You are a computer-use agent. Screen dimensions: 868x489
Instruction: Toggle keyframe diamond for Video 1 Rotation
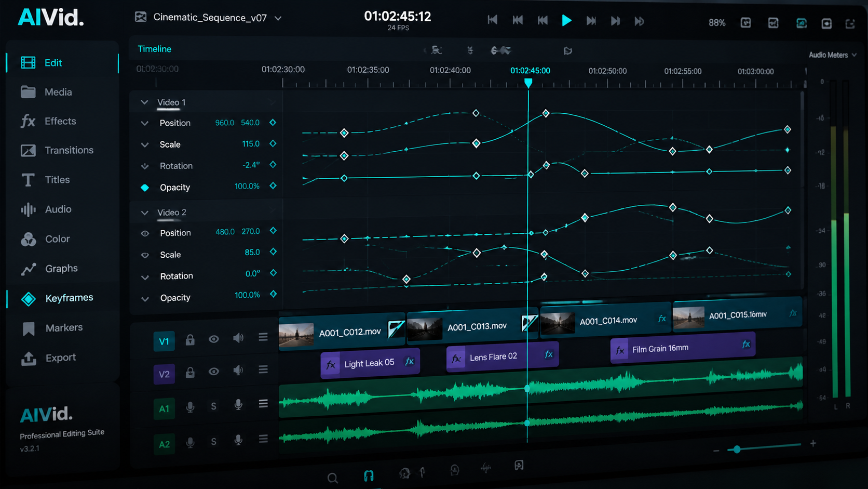click(273, 165)
